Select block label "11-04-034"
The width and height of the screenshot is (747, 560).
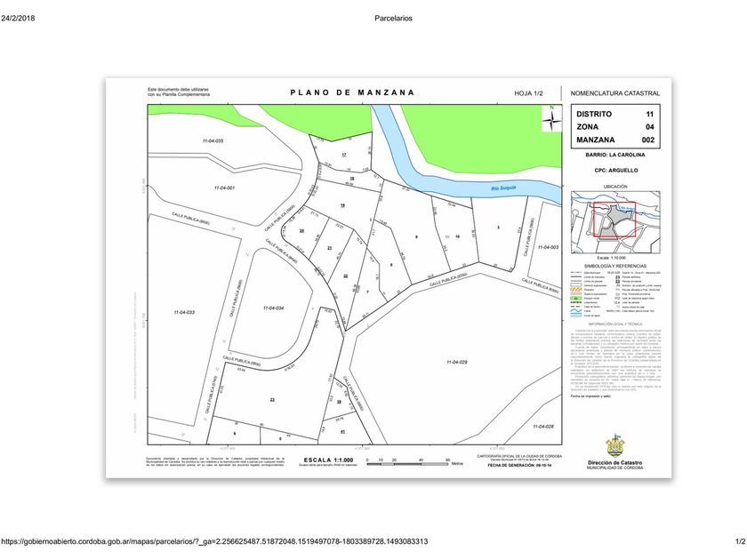[x=274, y=308]
